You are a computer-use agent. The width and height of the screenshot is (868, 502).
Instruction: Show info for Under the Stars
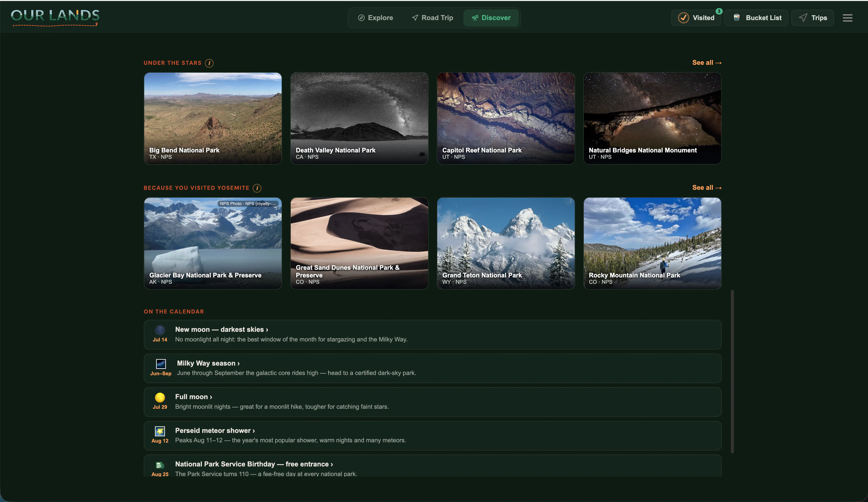click(209, 63)
